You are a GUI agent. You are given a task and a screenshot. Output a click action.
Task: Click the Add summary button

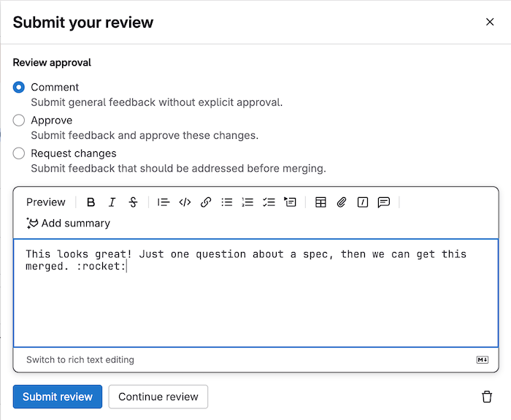pos(68,224)
